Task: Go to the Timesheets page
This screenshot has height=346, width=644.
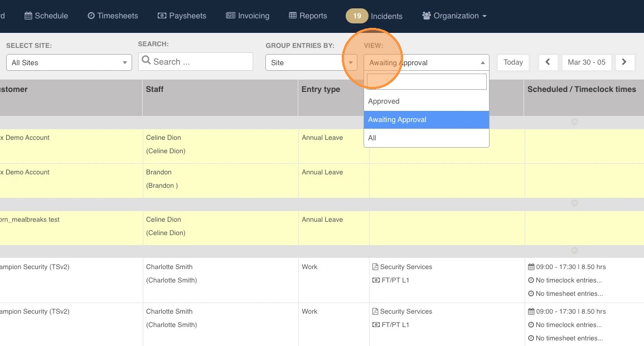Action: click(x=113, y=16)
